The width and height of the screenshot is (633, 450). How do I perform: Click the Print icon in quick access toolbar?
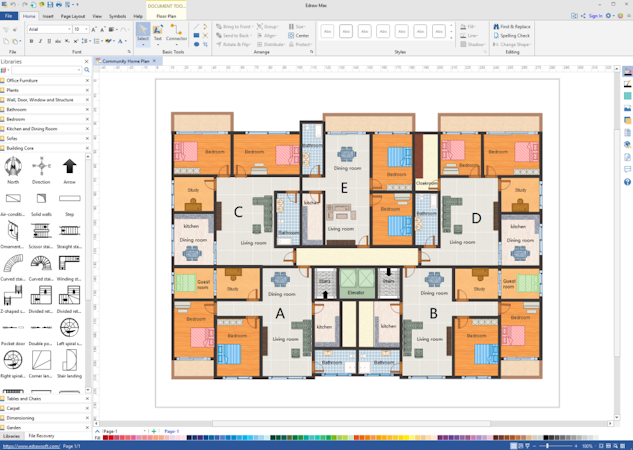[x=59, y=5]
